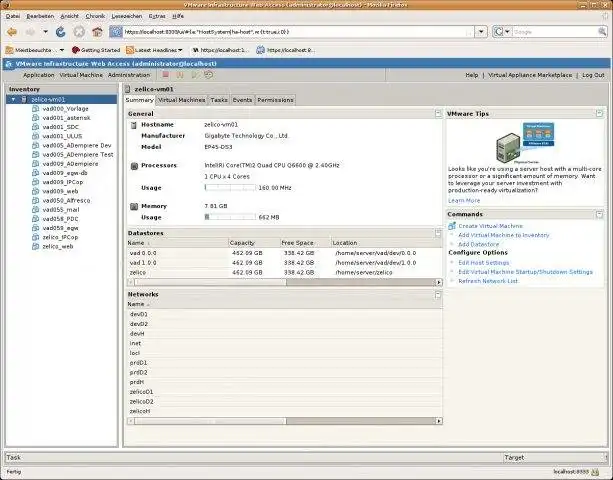Viewport: 613px width, 480px height.
Task: Go to the browser home page icon
Action: 97,32
